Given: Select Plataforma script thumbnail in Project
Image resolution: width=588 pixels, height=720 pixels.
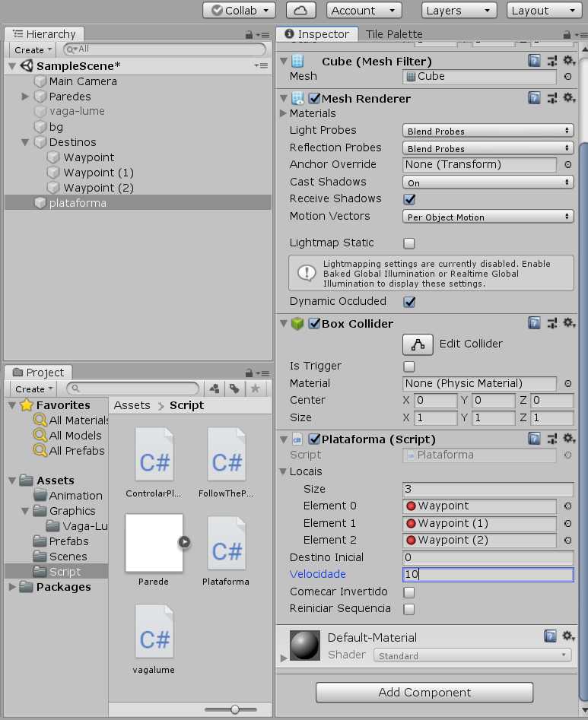Looking at the screenshot, I should coord(226,544).
